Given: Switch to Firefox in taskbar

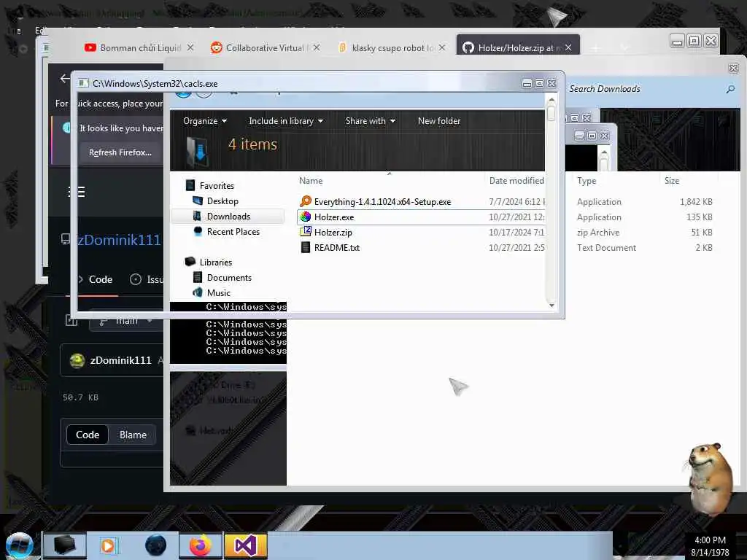Looking at the screenshot, I should (200, 545).
